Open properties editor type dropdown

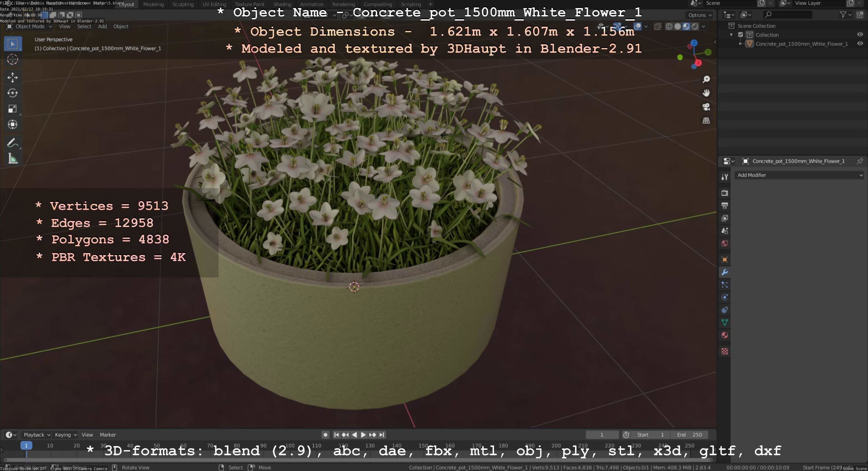(729, 161)
